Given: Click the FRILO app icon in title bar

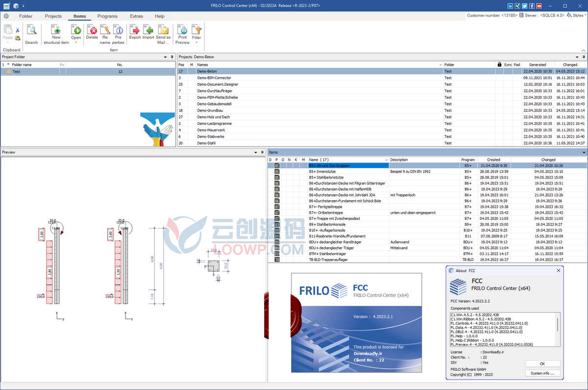Looking at the screenshot, I should pos(6,6).
